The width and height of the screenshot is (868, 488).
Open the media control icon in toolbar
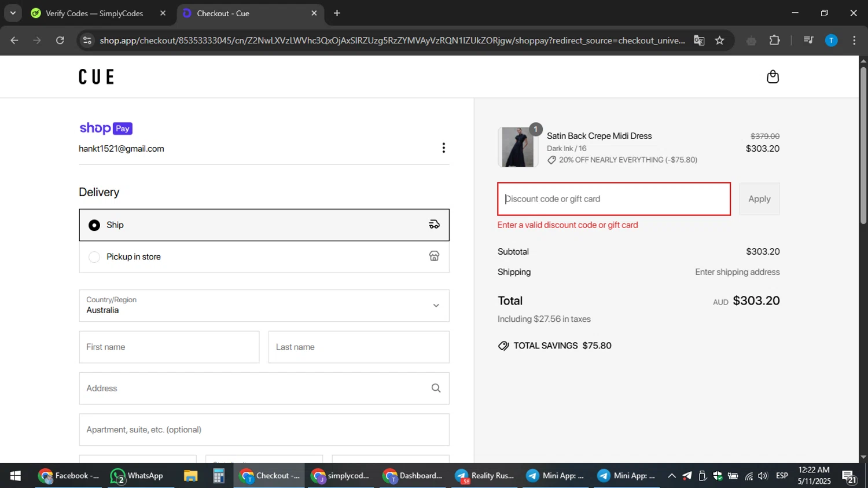tap(808, 41)
